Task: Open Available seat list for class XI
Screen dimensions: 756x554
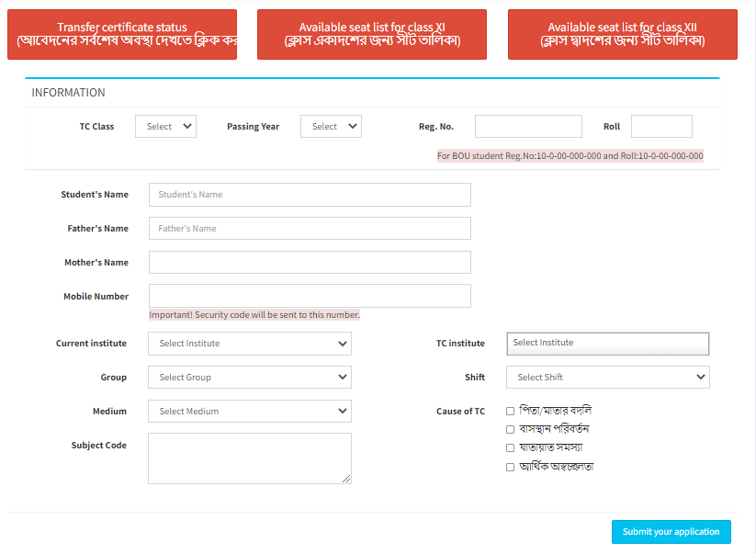Action: click(x=372, y=35)
